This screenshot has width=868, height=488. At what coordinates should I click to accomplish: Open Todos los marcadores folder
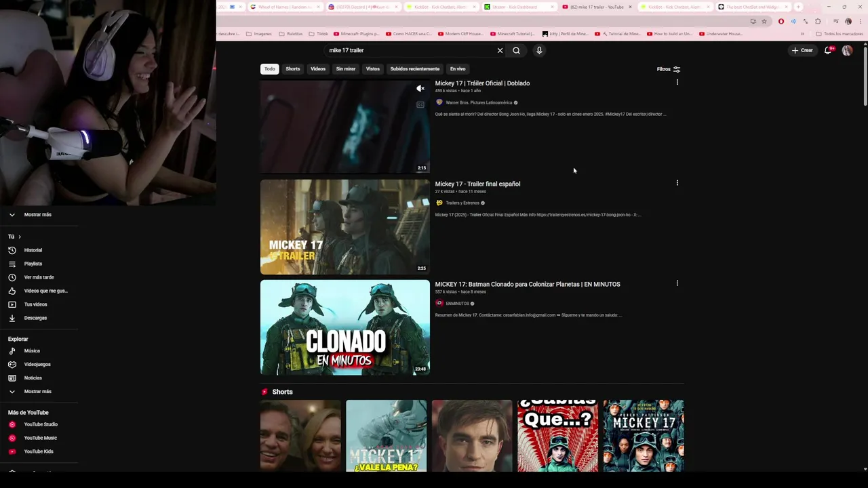pyautogui.click(x=840, y=33)
